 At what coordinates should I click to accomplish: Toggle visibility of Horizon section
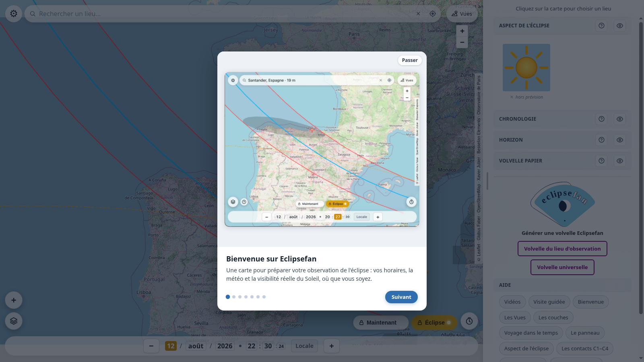pyautogui.click(x=620, y=140)
